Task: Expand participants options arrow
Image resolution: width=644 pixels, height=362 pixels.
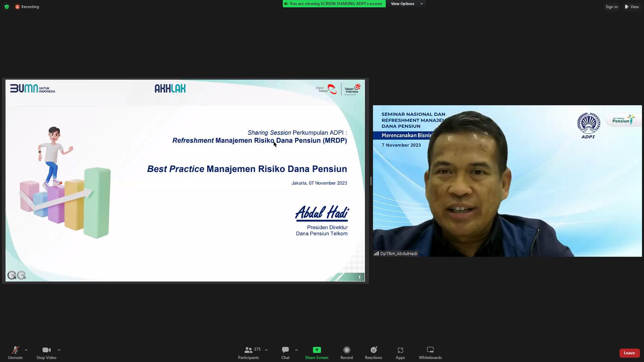Action: [266, 350]
